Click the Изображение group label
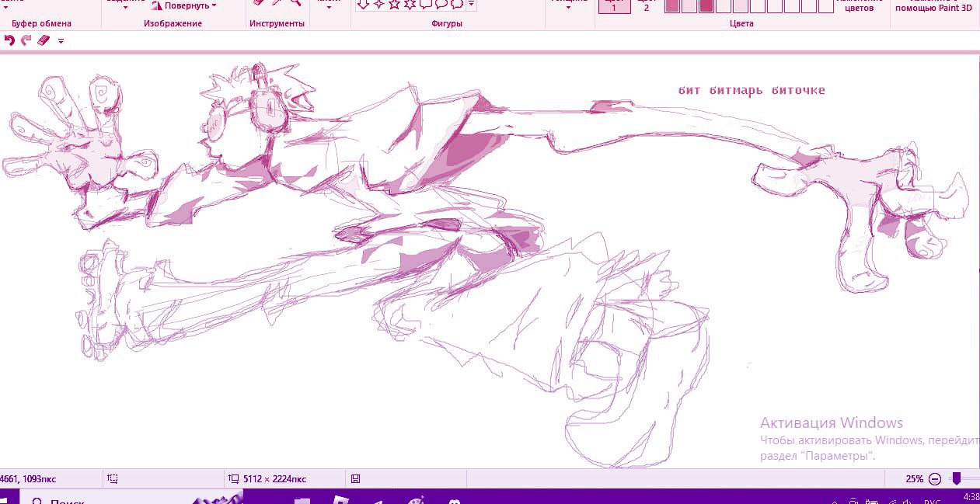The image size is (980, 504). coord(173,23)
